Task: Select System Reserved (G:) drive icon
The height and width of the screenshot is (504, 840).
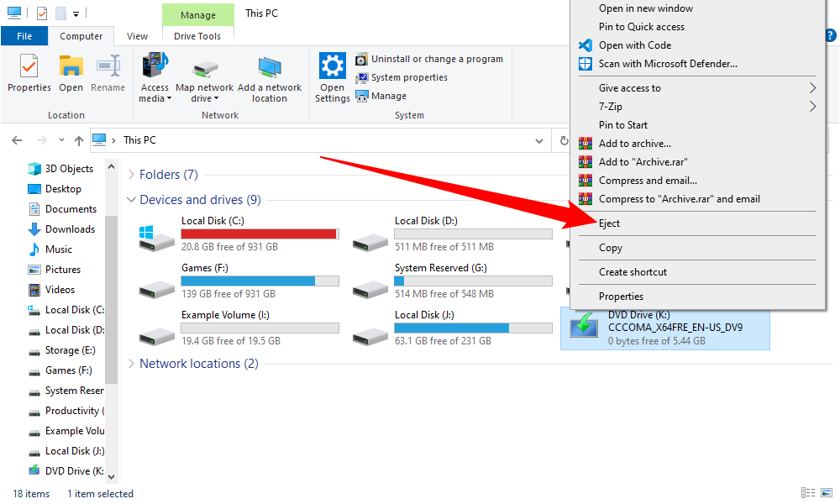Action: click(x=370, y=290)
